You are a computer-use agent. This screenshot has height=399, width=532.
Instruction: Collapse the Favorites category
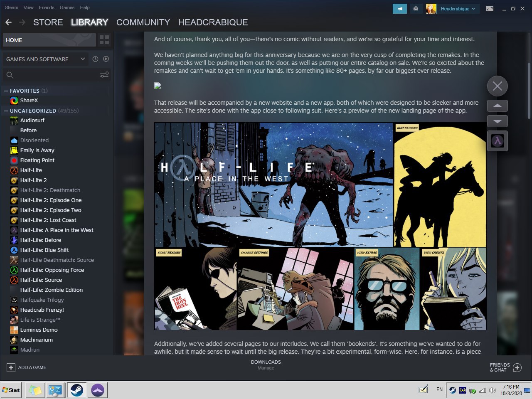click(x=6, y=91)
